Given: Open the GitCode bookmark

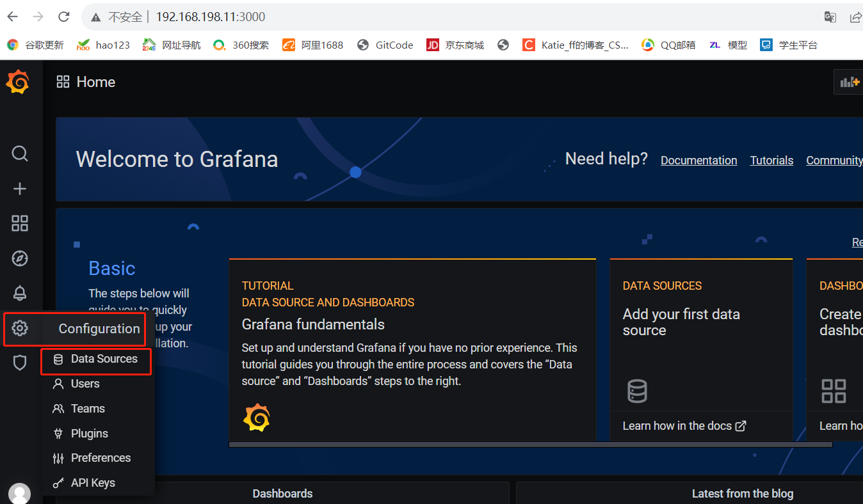Looking at the screenshot, I should click(385, 45).
